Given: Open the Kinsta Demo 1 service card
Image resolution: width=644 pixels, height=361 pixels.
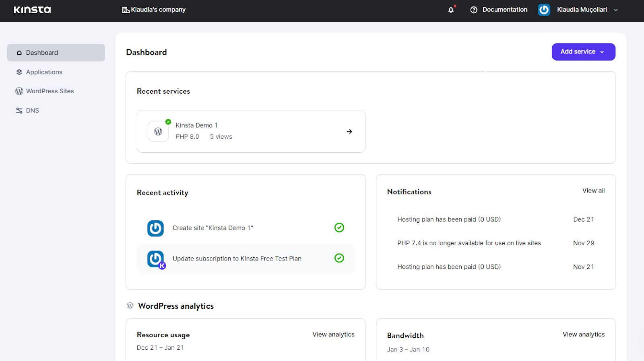Looking at the screenshot, I should click(251, 131).
